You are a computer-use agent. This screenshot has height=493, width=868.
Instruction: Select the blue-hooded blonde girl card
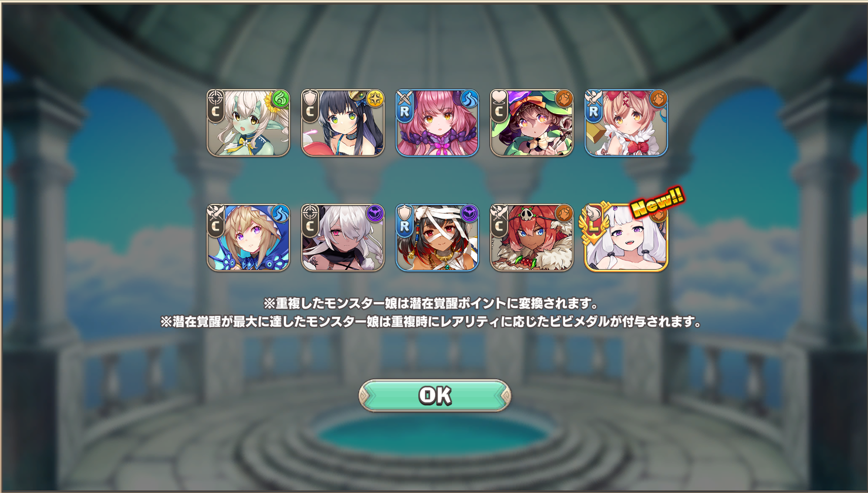pos(248,237)
